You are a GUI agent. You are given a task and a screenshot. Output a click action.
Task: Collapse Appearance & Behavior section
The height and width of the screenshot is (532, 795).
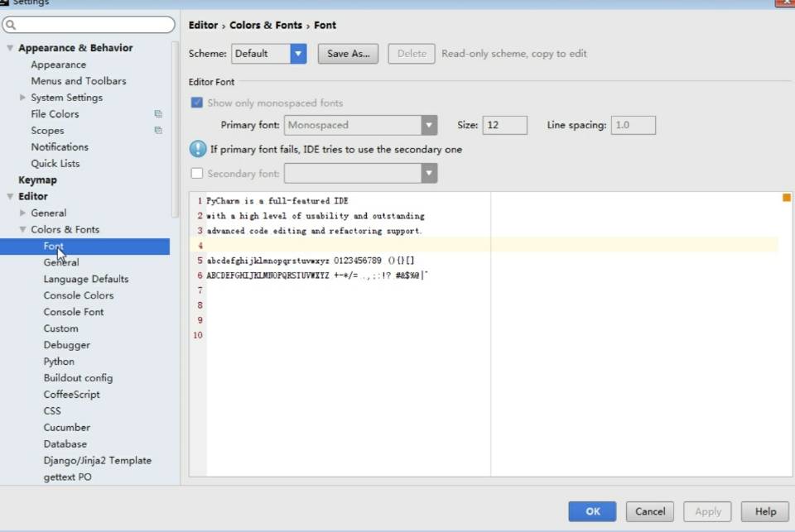point(10,48)
